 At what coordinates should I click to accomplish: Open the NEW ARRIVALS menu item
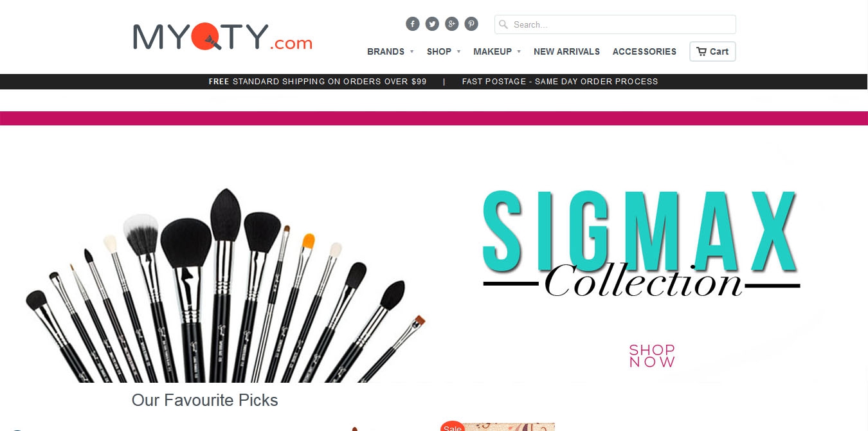click(x=566, y=51)
